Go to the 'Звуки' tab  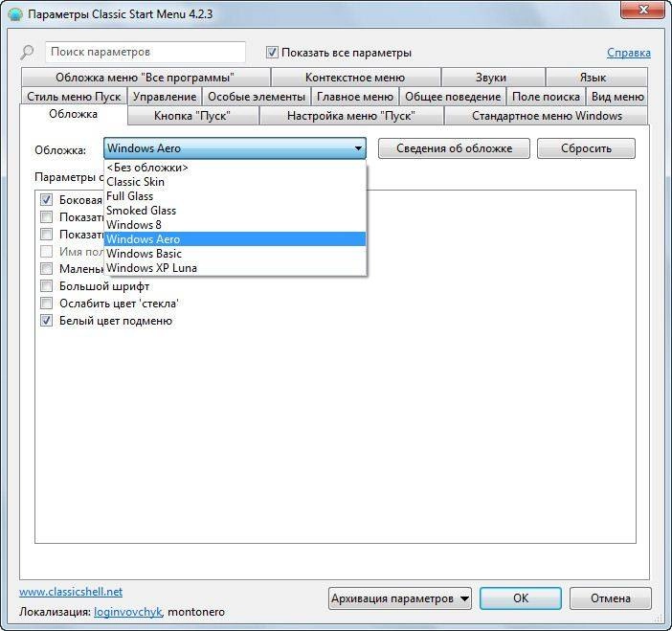[x=492, y=78]
